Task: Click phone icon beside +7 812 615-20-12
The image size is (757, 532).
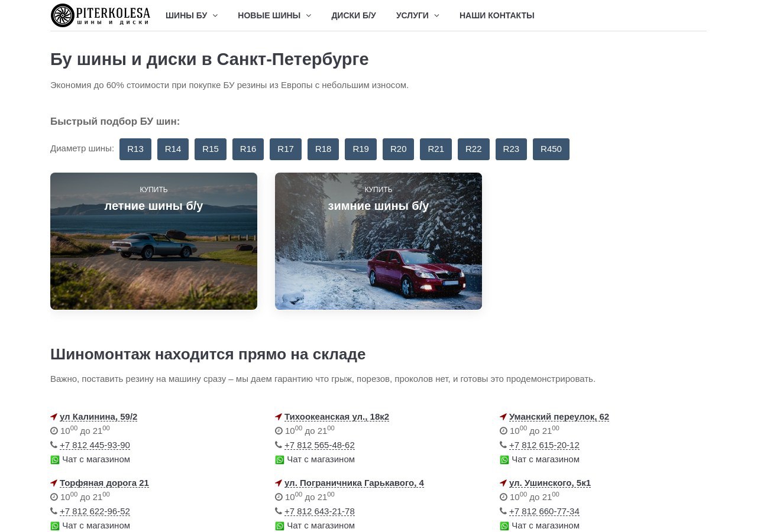Action: pos(503,445)
